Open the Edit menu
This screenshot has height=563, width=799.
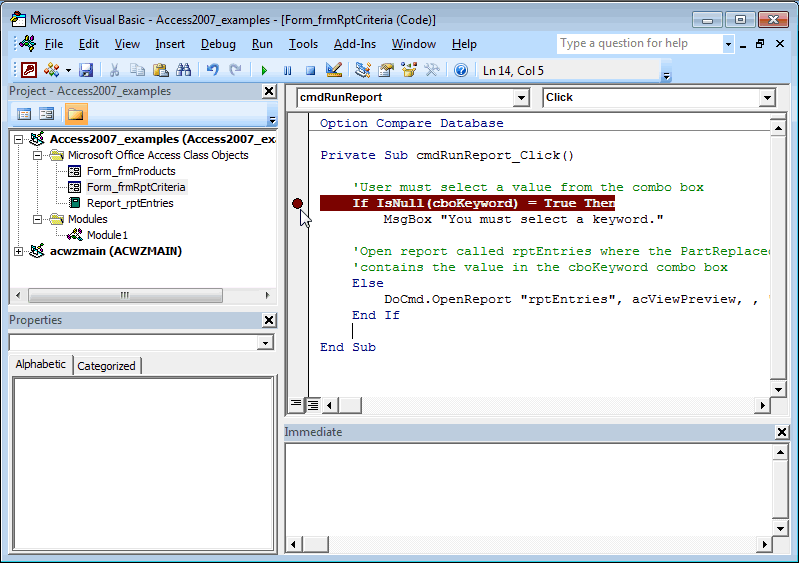[x=89, y=44]
